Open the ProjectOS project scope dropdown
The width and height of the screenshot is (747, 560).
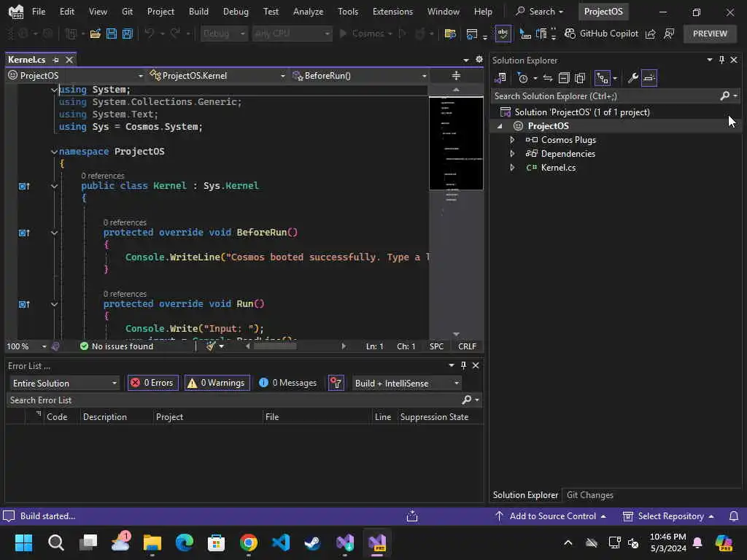click(76, 76)
